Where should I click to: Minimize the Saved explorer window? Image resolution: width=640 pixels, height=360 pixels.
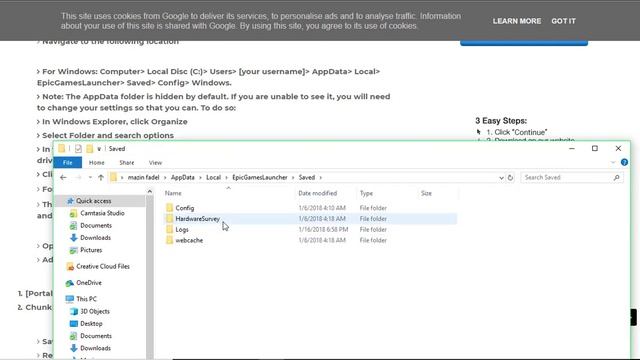click(571, 149)
